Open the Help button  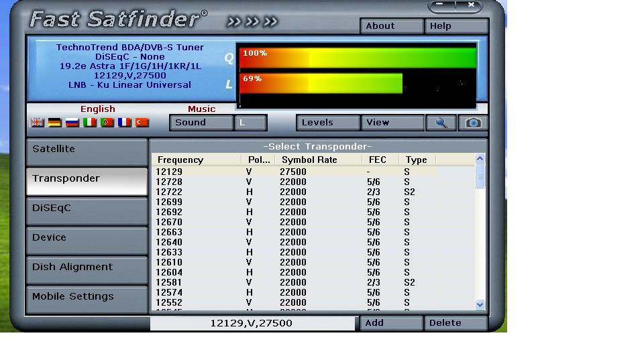click(x=456, y=26)
